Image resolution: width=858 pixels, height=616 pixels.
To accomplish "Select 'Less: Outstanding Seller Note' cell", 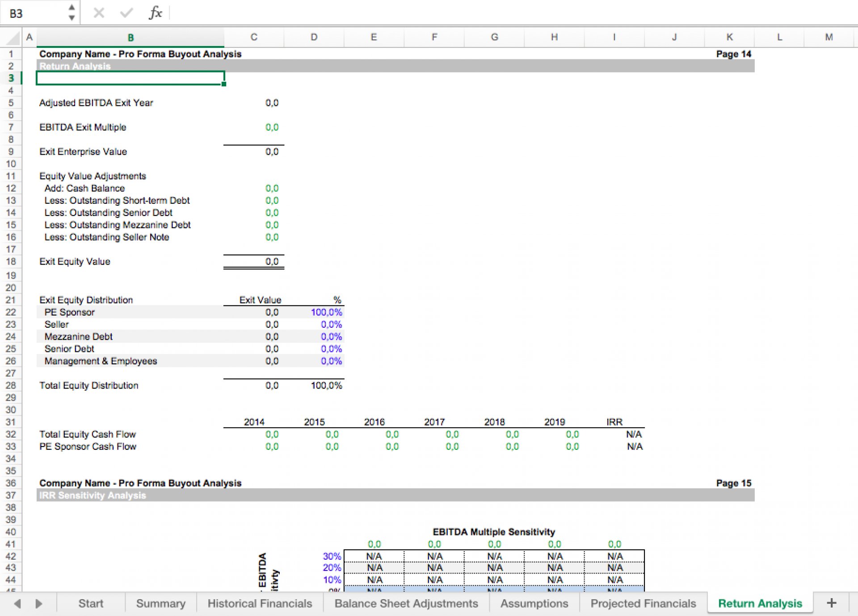I will (x=107, y=237).
